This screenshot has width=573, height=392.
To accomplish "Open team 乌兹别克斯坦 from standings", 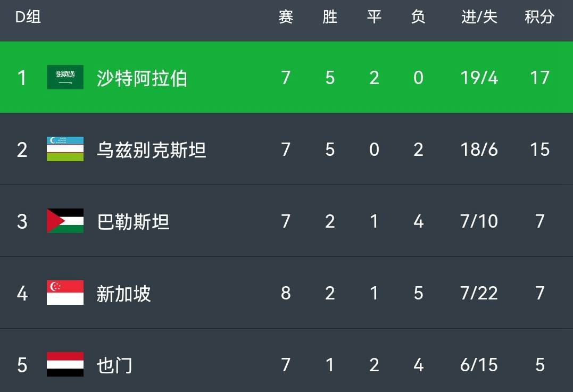I will point(151,150).
